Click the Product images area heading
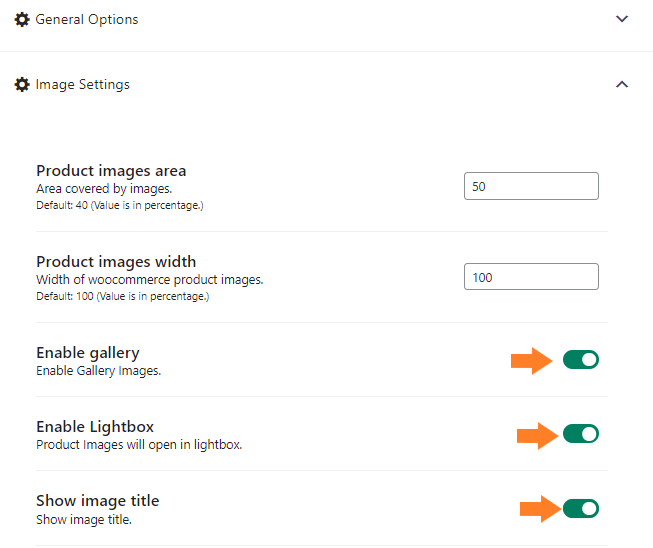The width and height of the screenshot is (653, 548). click(x=111, y=171)
